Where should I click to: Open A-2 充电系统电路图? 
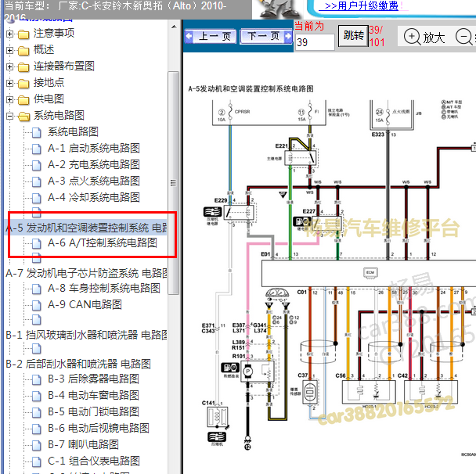(94, 165)
